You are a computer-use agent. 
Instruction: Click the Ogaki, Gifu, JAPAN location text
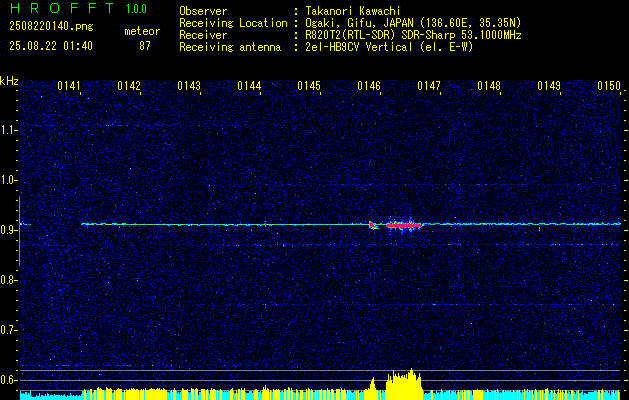(413, 23)
